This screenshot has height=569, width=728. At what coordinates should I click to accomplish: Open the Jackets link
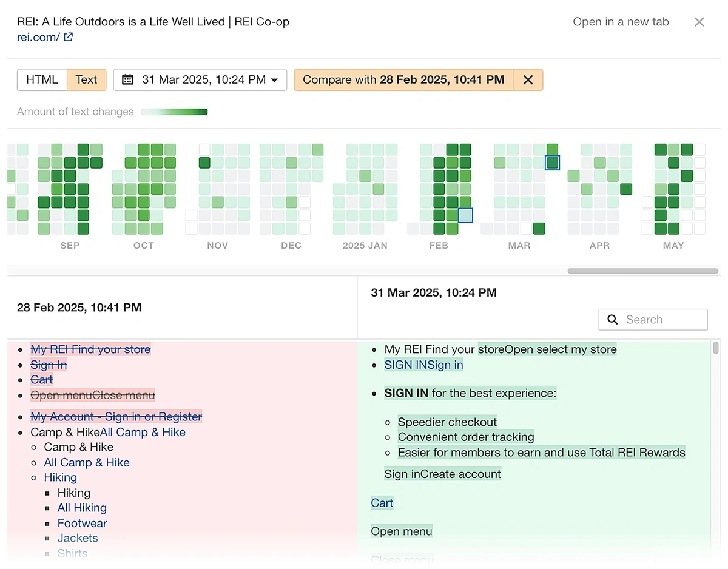[78, 538]
